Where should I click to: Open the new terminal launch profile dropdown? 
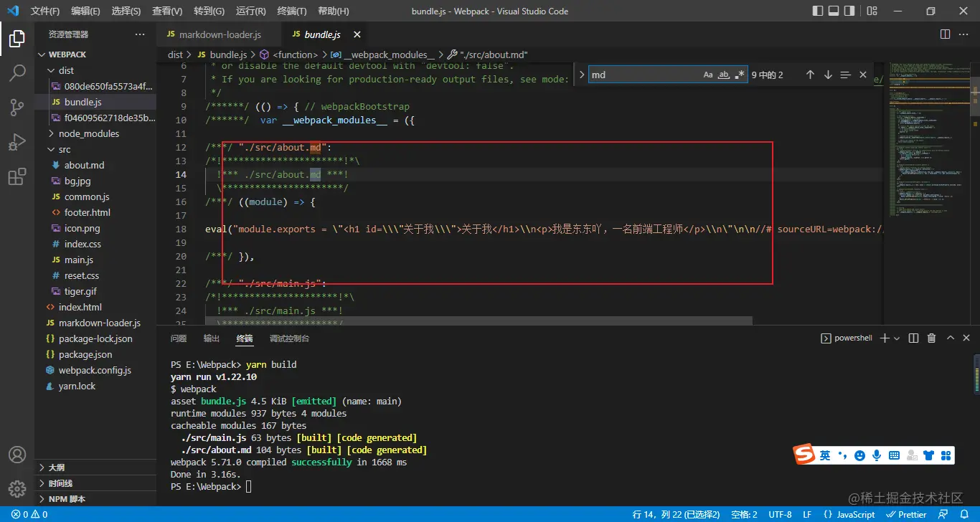(x=897, y=338)
